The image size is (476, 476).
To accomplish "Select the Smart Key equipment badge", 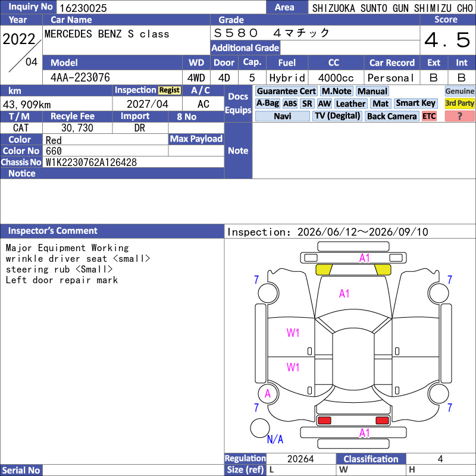I will [x=415, y=104].
